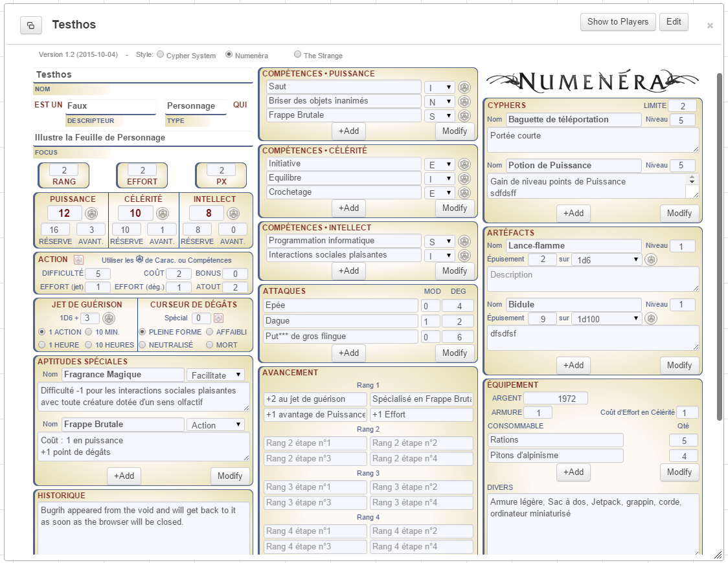Select the 10 MIN. recovery option
Screen dimensions: 728x563
pos(88,332)
